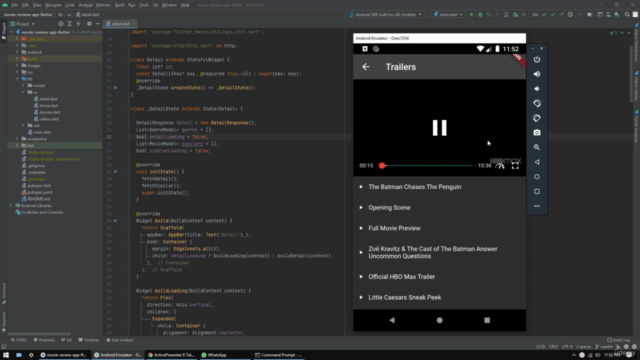Image resolution: width=640 pixels, height=360 pixels.
Task: Click the Git update project arrow
Action: [x=544, y=15]
